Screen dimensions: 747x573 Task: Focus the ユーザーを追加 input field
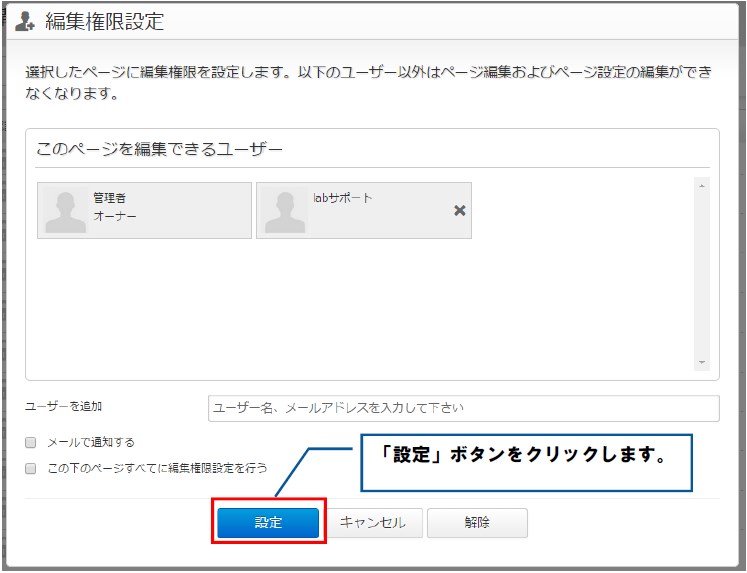pyautogui.click(x=464, y=408)
